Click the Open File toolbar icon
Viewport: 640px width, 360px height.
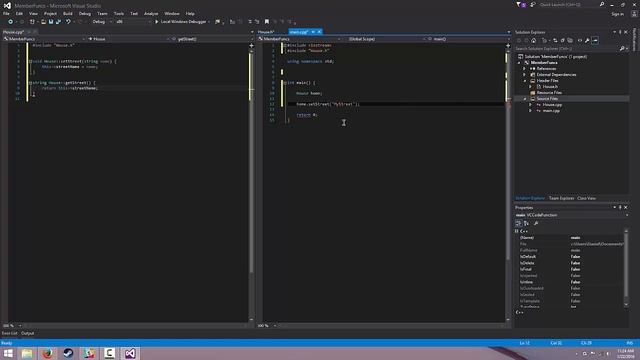[43, 22]
